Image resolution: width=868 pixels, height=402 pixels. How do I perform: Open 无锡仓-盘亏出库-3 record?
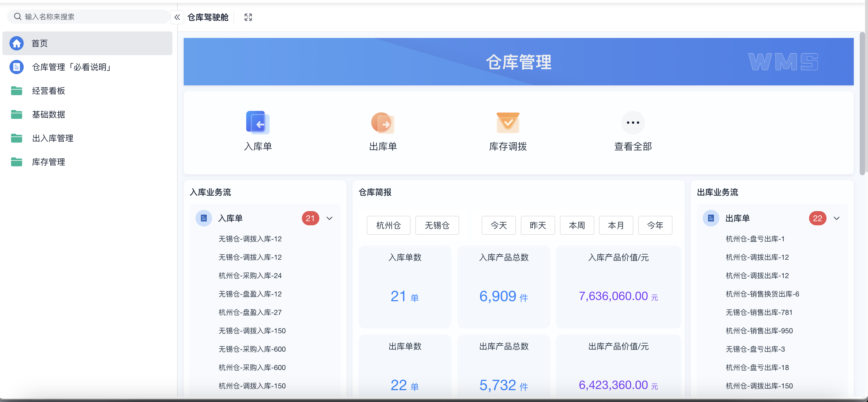click(755, 349)
